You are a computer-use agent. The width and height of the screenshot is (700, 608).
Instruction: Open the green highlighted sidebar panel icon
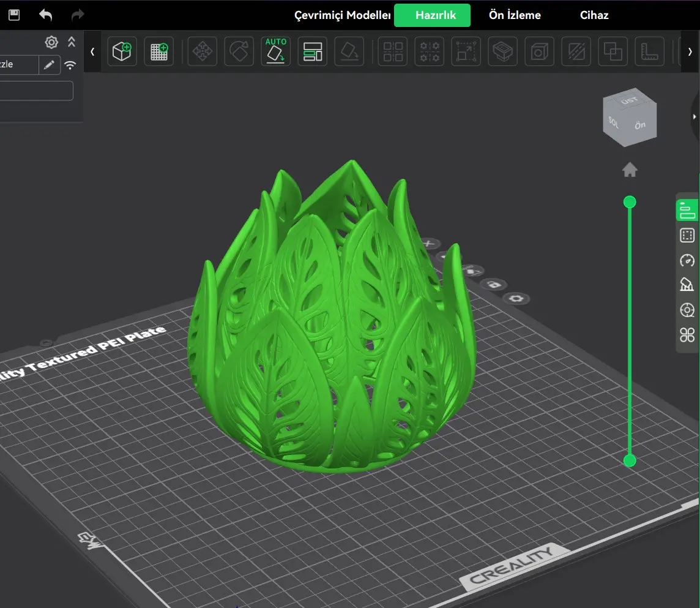click(x=687, y=211)
